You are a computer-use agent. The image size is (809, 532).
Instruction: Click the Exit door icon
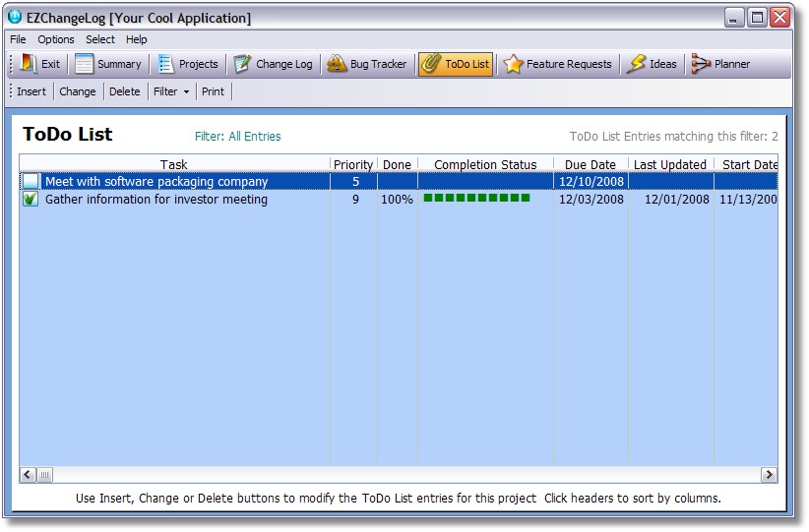tap(29, 64)
